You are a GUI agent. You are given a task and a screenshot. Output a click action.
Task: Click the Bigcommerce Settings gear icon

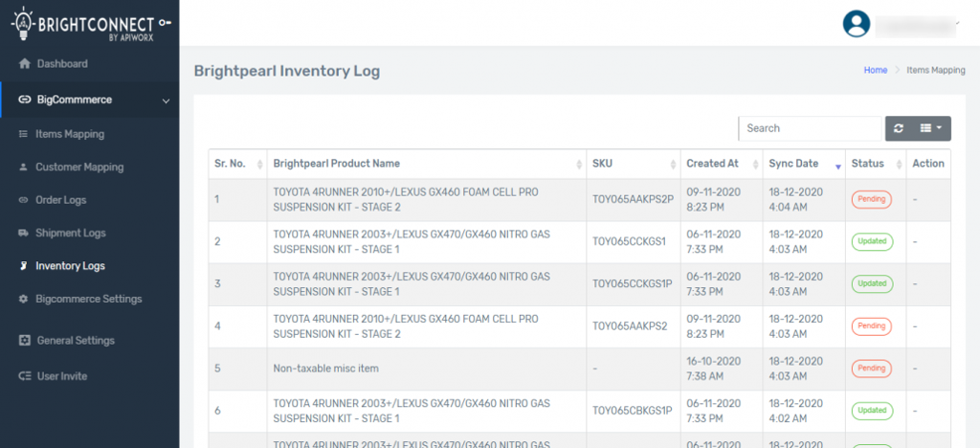[23, 300]
